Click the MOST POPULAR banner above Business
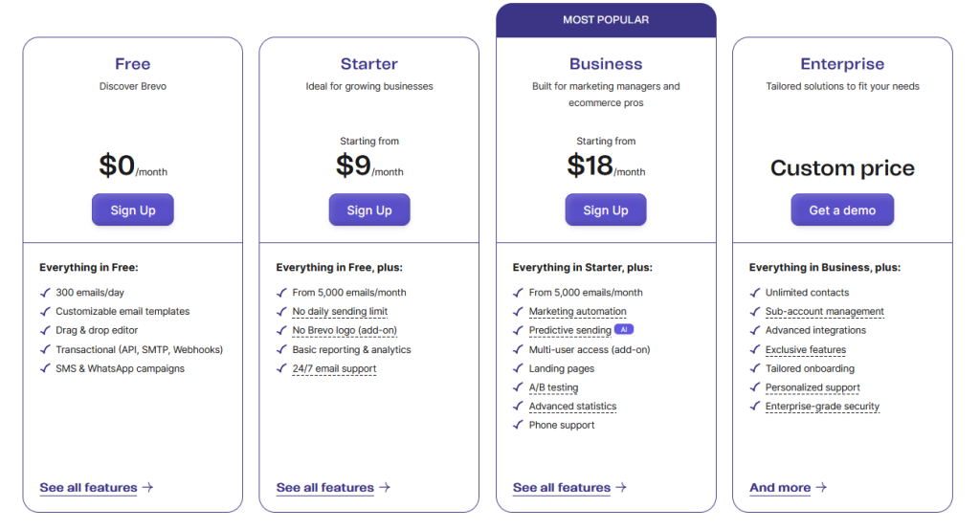This screenshot has width=980, height=530. tap(606, 20)
